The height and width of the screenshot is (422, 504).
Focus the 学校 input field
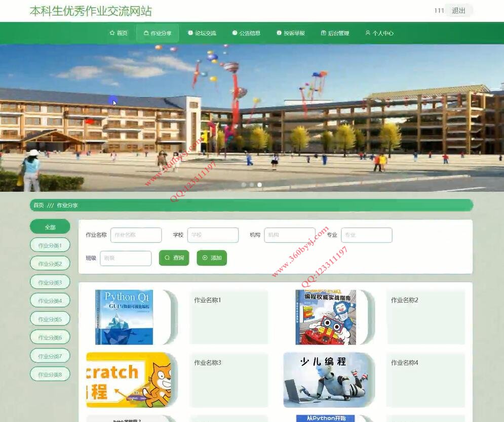click(213, 235)
